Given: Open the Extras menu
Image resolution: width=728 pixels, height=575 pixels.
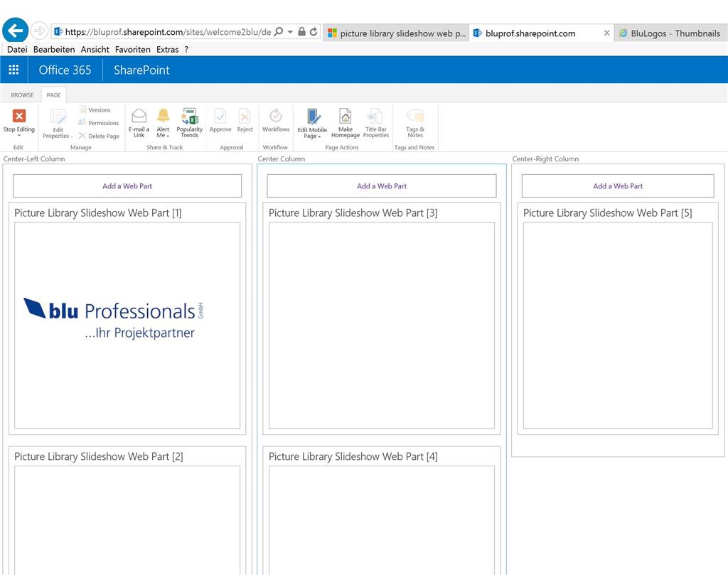Looking at the screenshot, I should [x=167, y=49].
